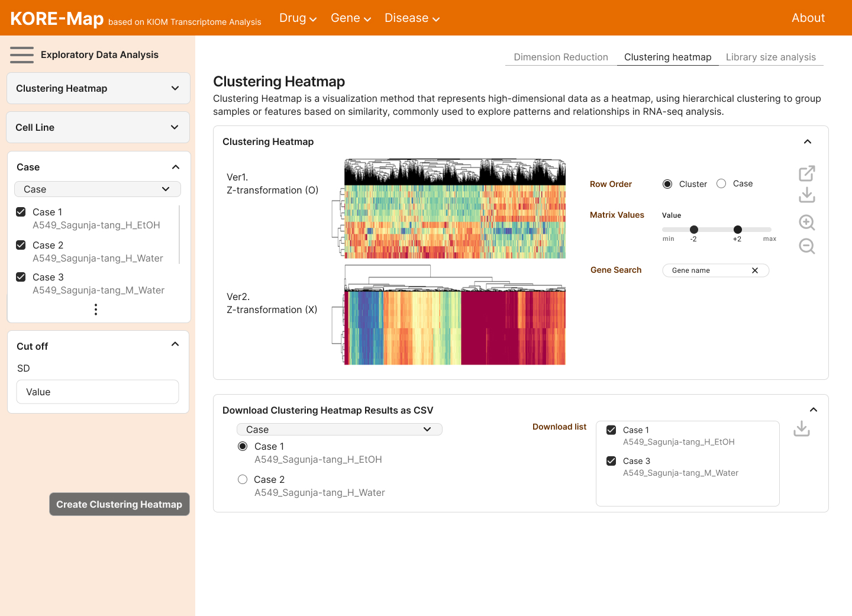Uncheck Case 3 in Download list
This screenshot has width=852, height=616.
click(x=611, y=461)
